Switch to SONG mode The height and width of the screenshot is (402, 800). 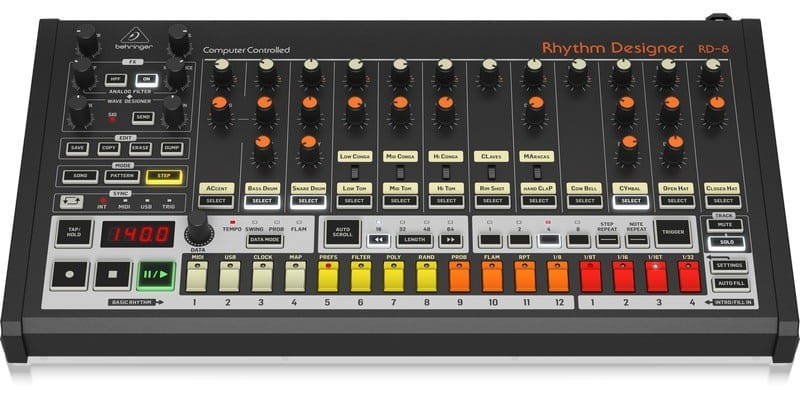click(x=80, y=176)
